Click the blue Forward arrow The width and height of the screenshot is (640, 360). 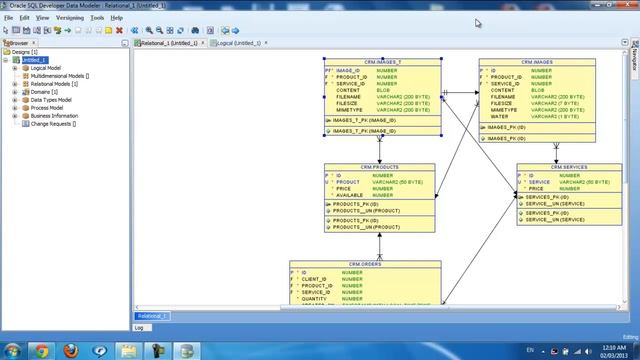(236, 30)
